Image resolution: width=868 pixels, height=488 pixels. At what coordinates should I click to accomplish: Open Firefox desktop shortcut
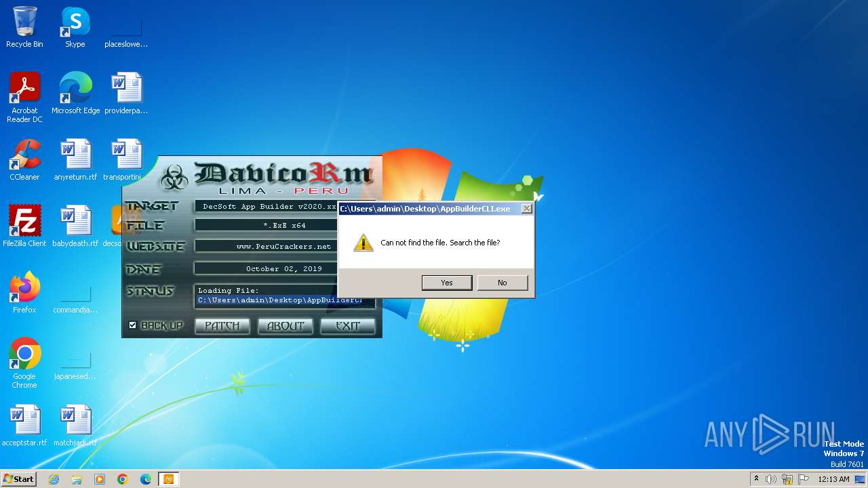(x=24, y=293)
